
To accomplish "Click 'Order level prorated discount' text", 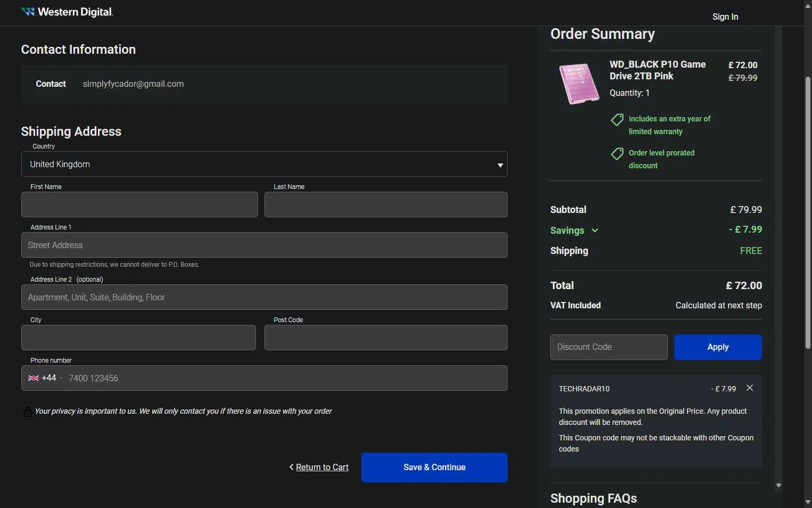I will (x=661, y=159).
